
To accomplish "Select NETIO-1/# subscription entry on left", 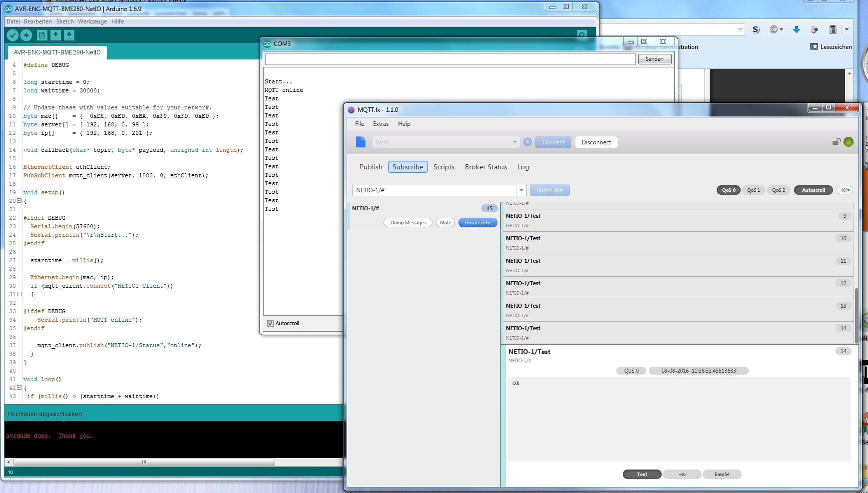I will [424, 216].
